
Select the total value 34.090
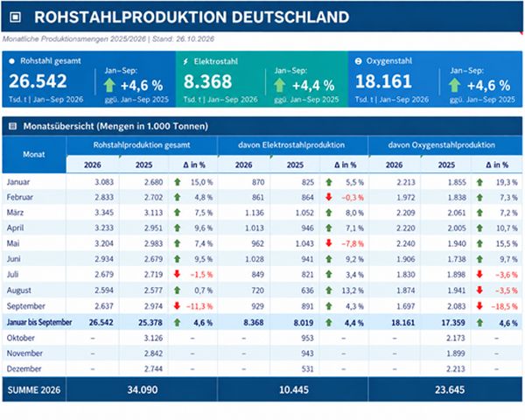[x=143, y=390]
